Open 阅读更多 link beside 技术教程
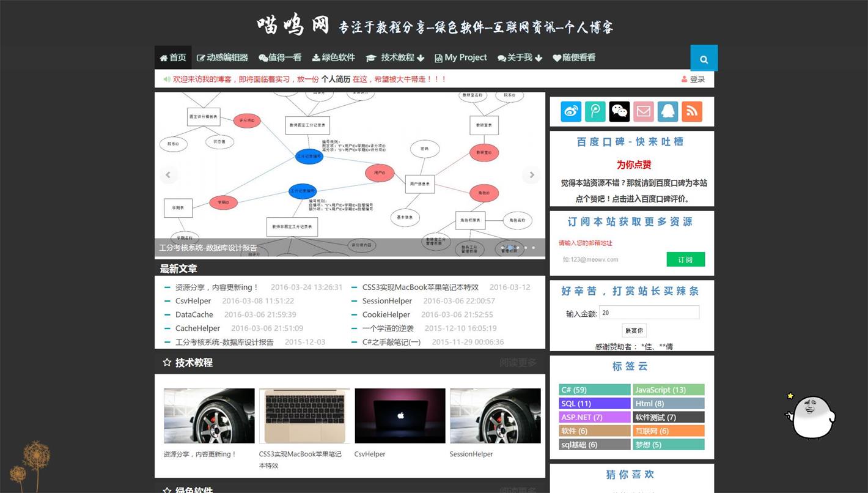This screenshot has height=493, width=868. coord(518,363)
